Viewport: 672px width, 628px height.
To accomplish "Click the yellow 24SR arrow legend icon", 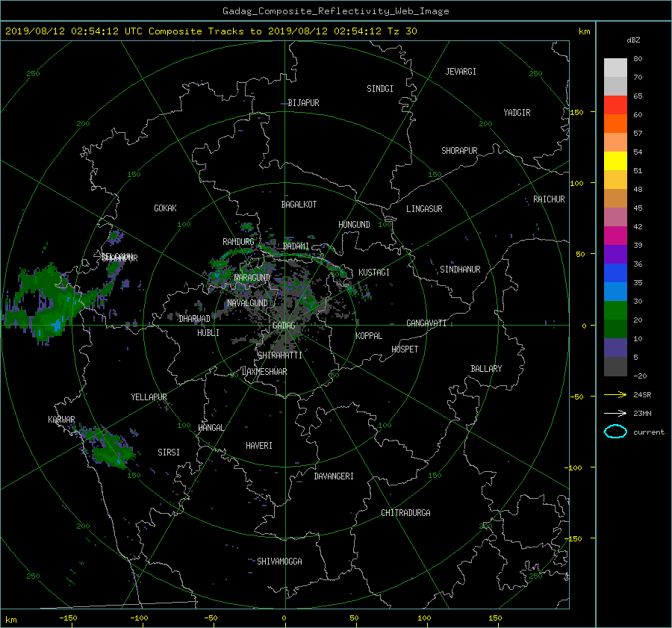I will point(615,394).
